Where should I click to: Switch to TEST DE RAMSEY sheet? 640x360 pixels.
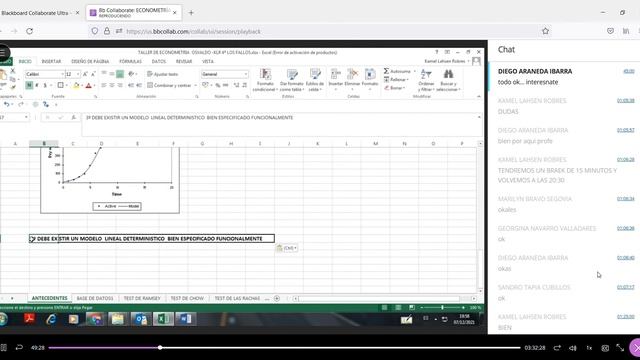[142, 298]
